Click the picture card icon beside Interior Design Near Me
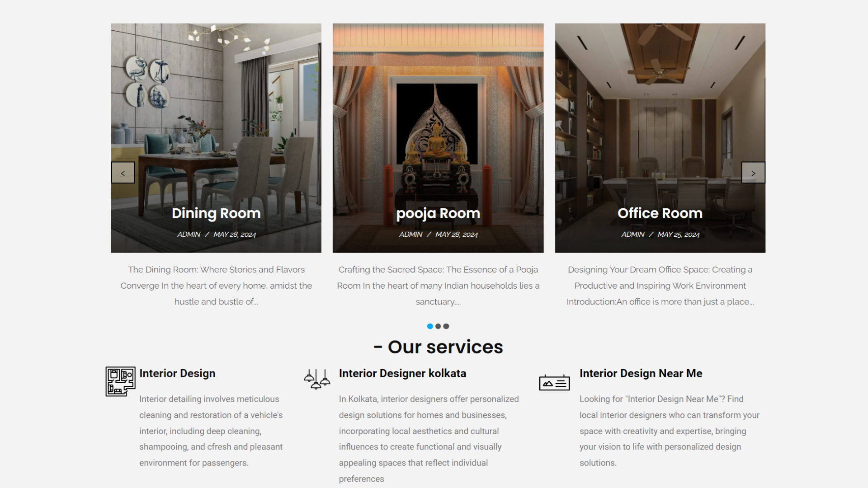The height and width of the screenshot is (488, 868). [554, 383]
